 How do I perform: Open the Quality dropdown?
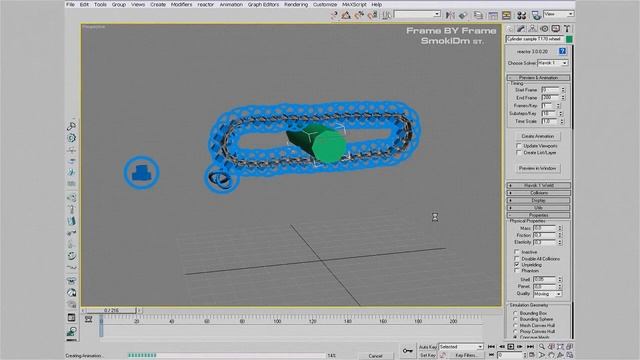tap(547, 294)
